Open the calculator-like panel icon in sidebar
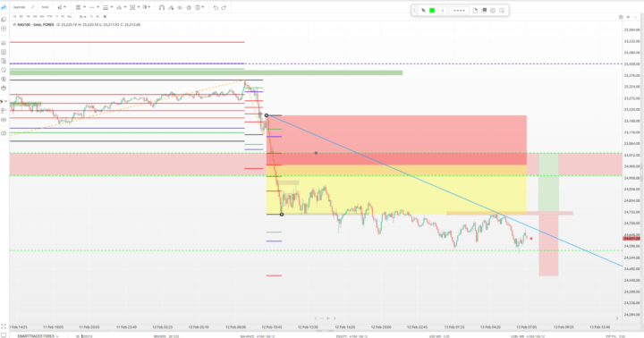The width and height of the screenshot is (644, 338). click(4, 52)
